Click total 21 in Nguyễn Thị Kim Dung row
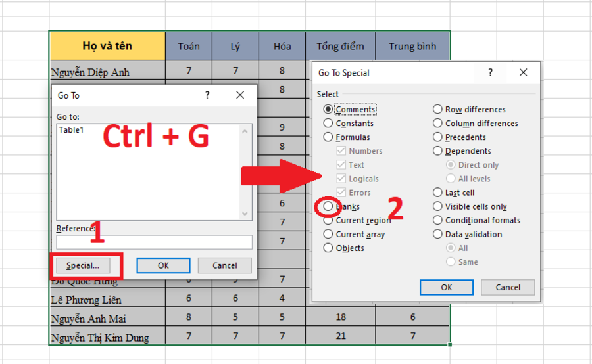This screenshot has width=592, height=364. point(341,336)
